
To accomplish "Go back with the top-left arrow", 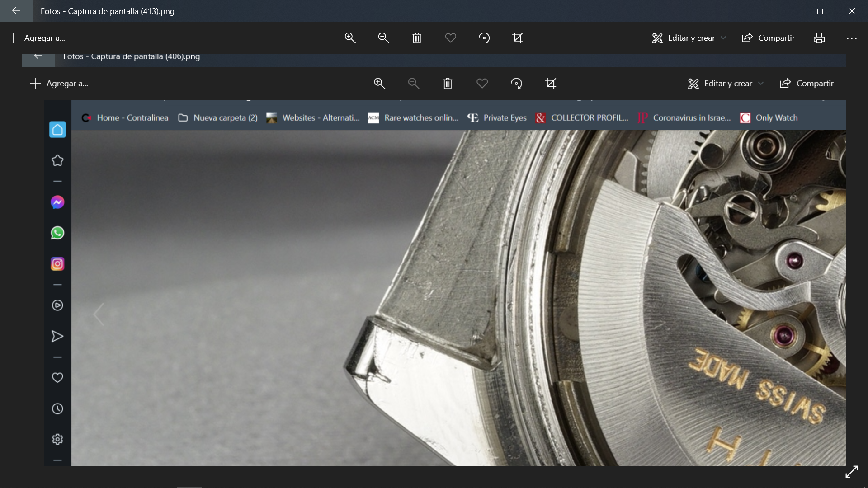I will tap(16, 10).
